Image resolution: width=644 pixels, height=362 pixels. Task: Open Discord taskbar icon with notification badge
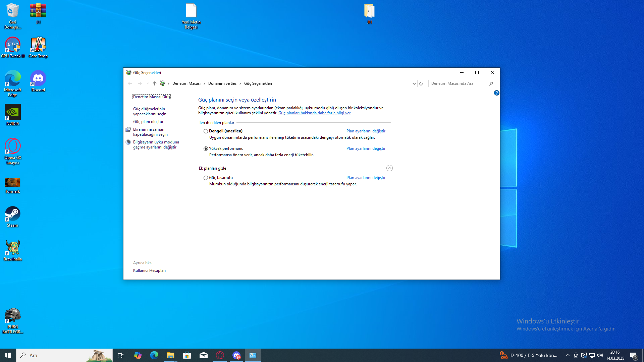pyautogui.click(x=236, y=355)
